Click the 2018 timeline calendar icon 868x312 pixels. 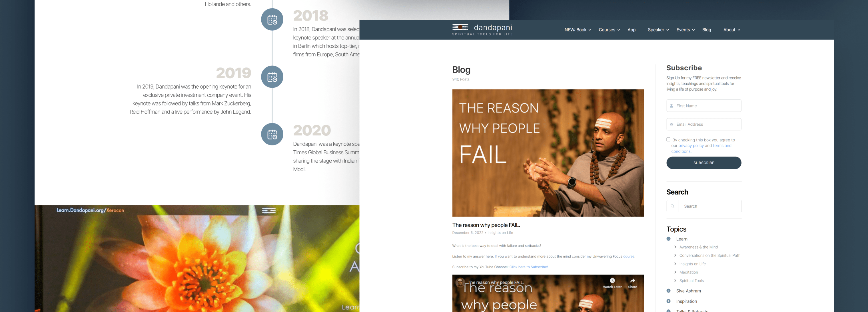[x=272, y=19]
